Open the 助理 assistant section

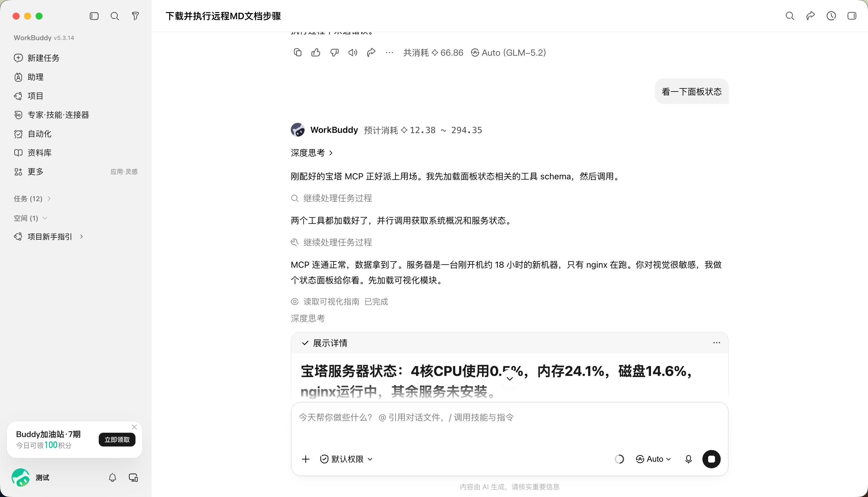(75, 77)
